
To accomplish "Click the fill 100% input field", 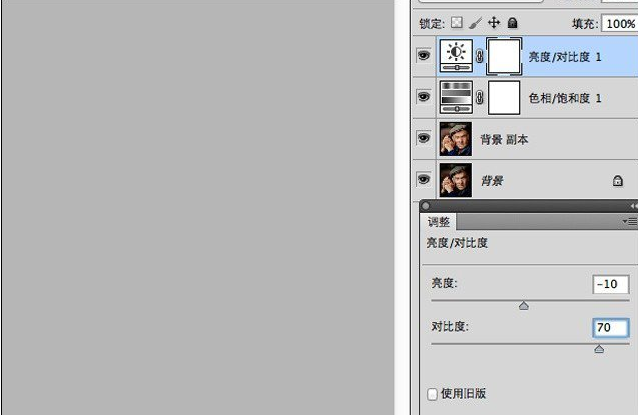I will coord(620,24).
